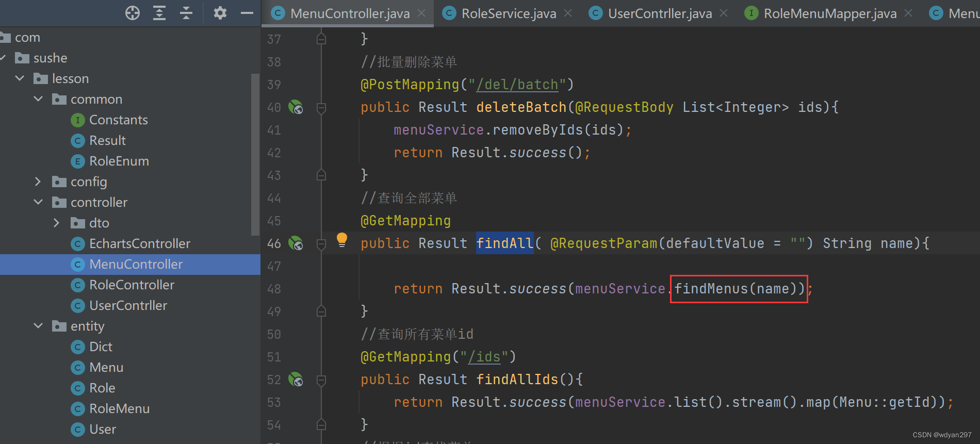Fold the deleteBatch method at line 40
980x444 pixels.
[321, 108]
